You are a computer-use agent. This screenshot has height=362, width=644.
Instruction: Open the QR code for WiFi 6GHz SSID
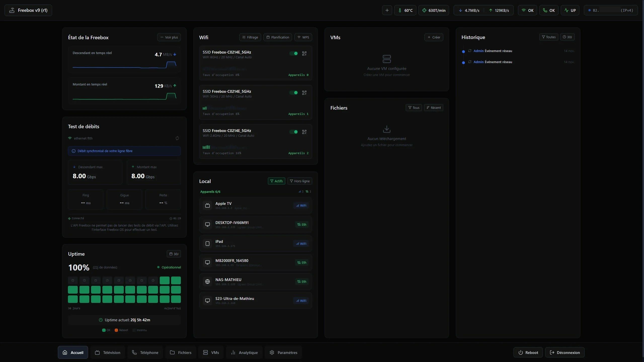(x=304, y=53)
